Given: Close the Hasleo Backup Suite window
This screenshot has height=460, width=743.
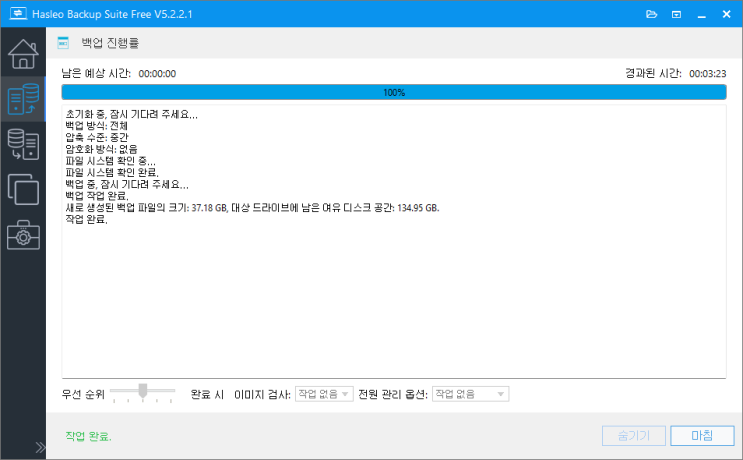Looking at the screenshot, I should pos(726,14).
